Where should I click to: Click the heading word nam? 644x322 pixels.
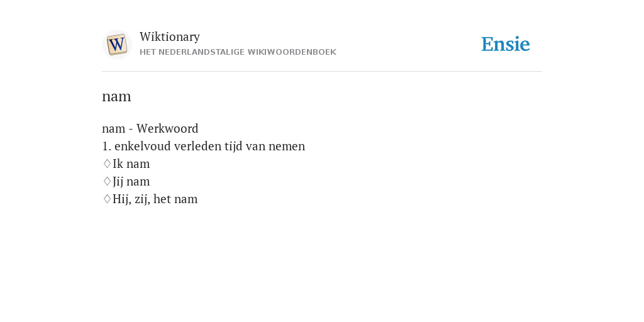coord(116,97)
